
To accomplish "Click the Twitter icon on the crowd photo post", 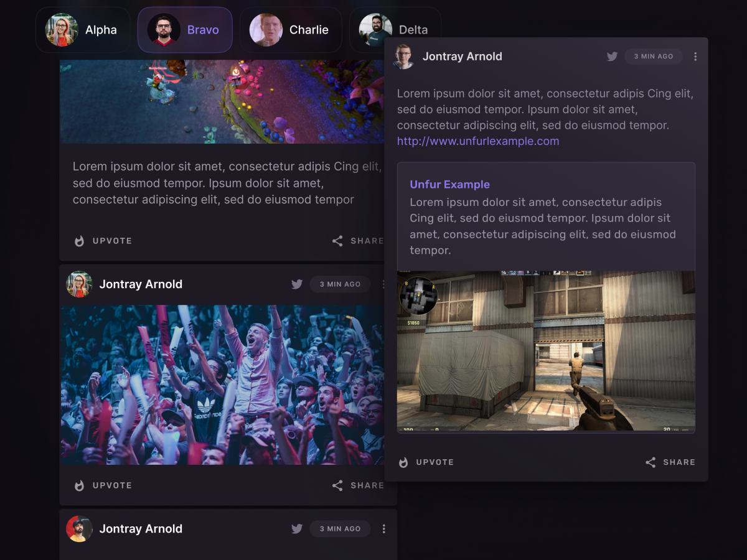I will (x=297, y=284).
